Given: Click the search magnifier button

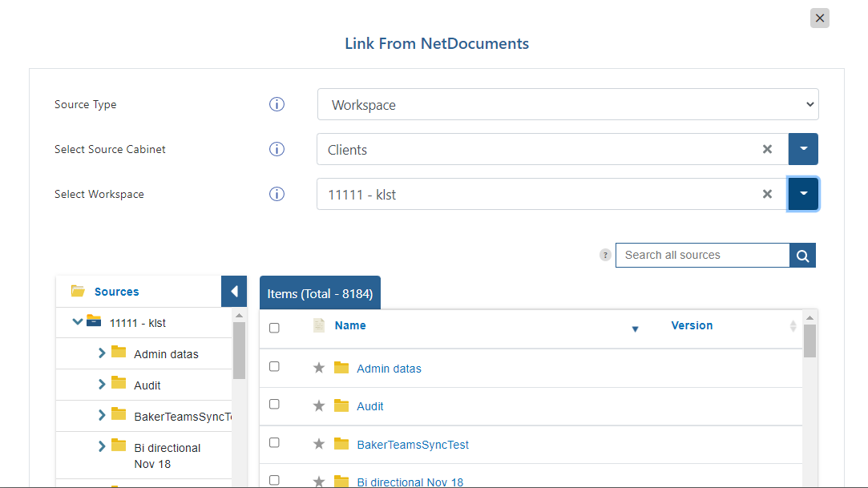Looking at the screenshot, I should click(x=802, y=255).
